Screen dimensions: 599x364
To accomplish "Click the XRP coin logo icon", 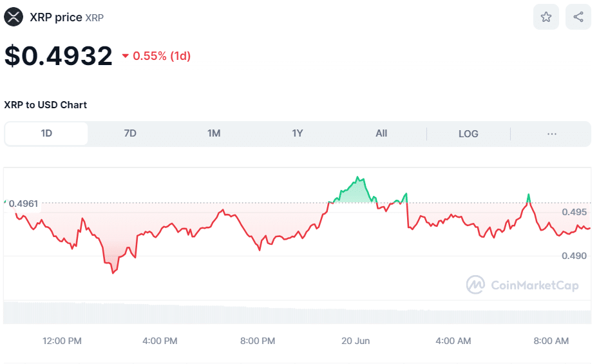I will click(14, 17).
